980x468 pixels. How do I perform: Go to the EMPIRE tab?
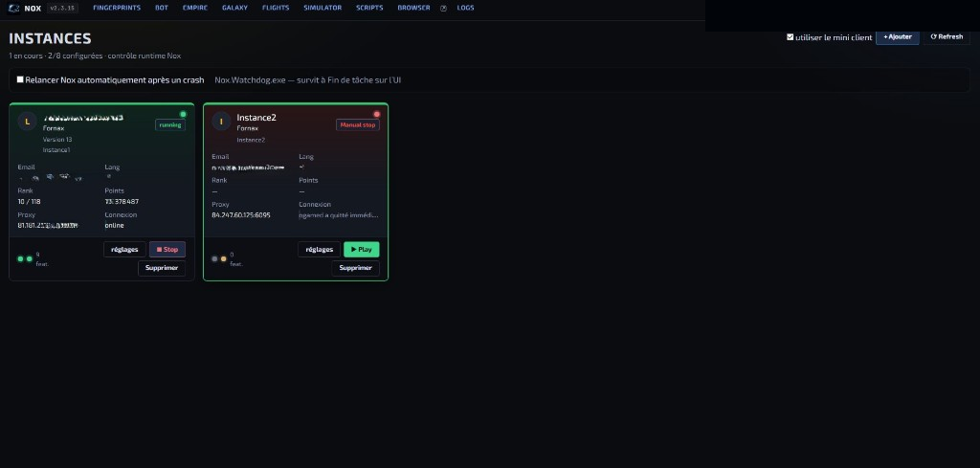[x=195, y=8]
